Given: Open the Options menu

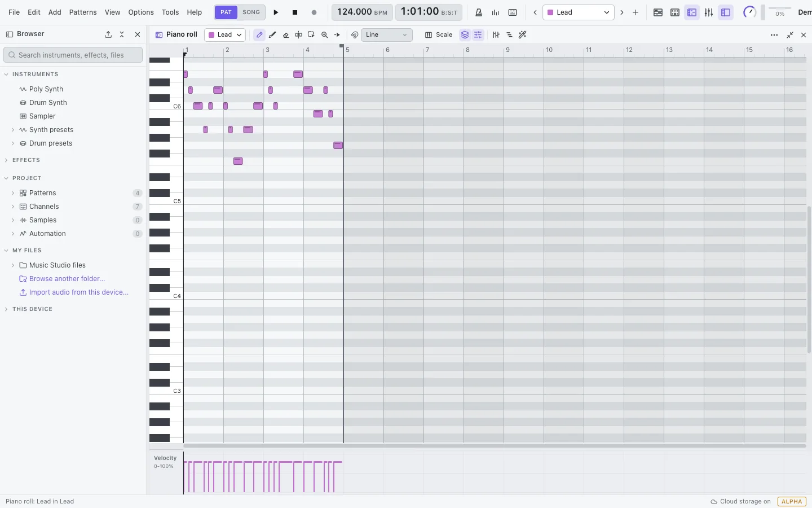Looking at the screenshot, I should (141, 12).
